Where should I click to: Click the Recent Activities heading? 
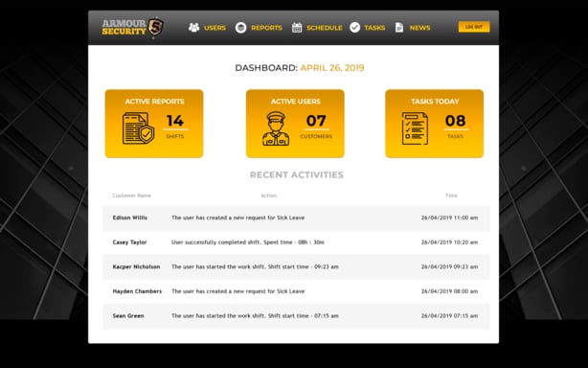pyautogui.click(x=297, y=174)
